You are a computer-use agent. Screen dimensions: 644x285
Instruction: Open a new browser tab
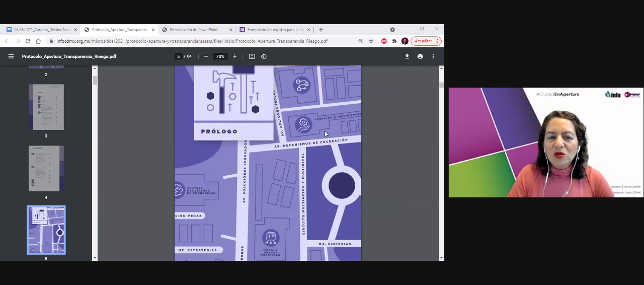(x=321, y=30)
